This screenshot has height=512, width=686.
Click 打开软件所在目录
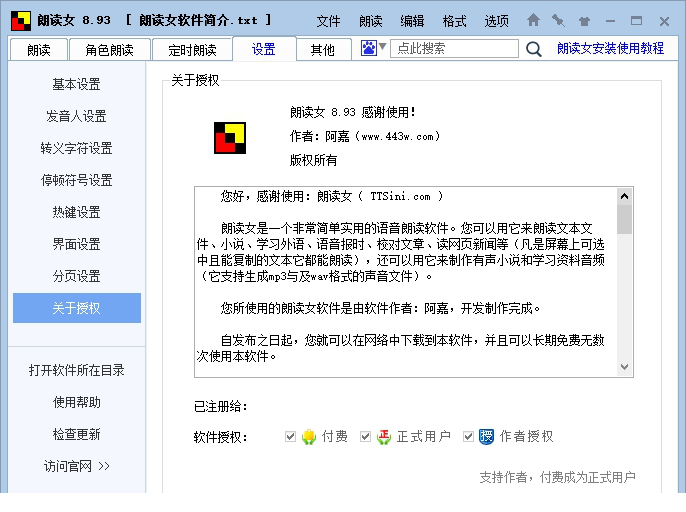pyautogui.click(x=77, y=370)
